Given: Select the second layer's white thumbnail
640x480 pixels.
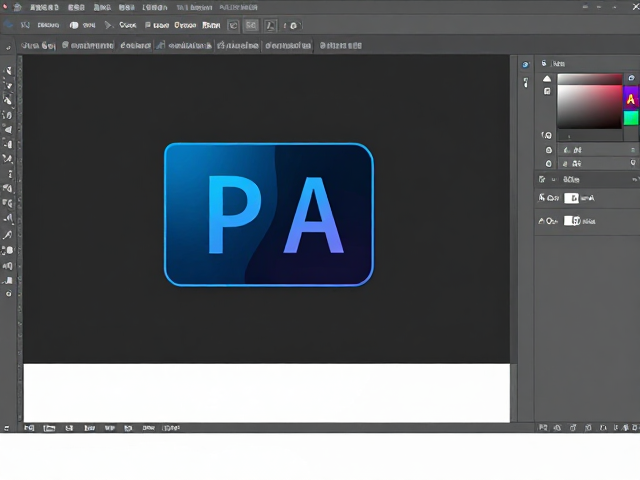Looking at the screenshot, I should click(572, 221).
